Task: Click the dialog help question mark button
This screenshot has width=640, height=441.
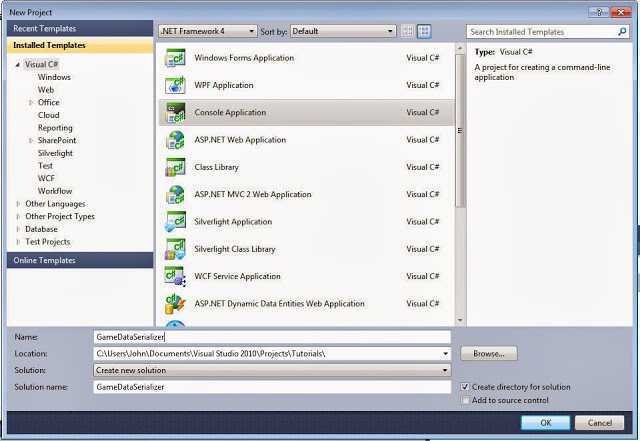Action: point(599,12)
